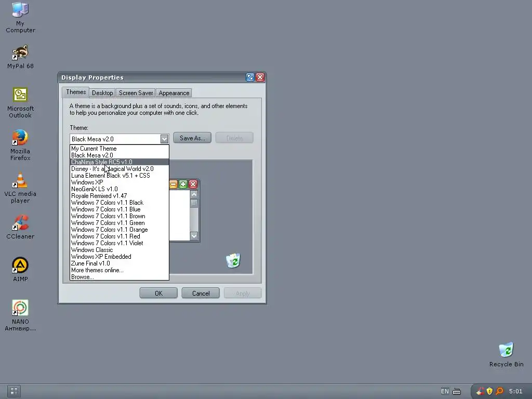The image size is (532, 399).
Task: Open VLC media player shortcut
Action: point(20,188)
